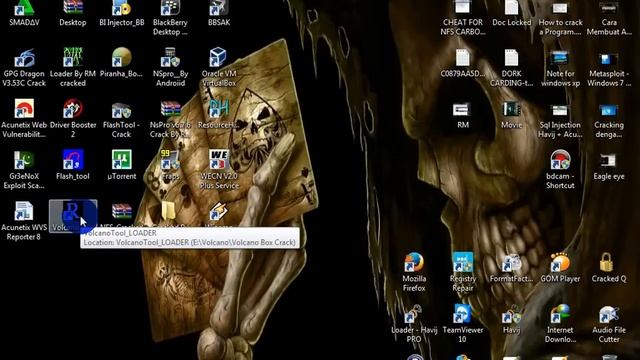Viewport: 640px width, 360px height.
Task: Select the BI Injector_BB shortcut
Action: [122, 8]
